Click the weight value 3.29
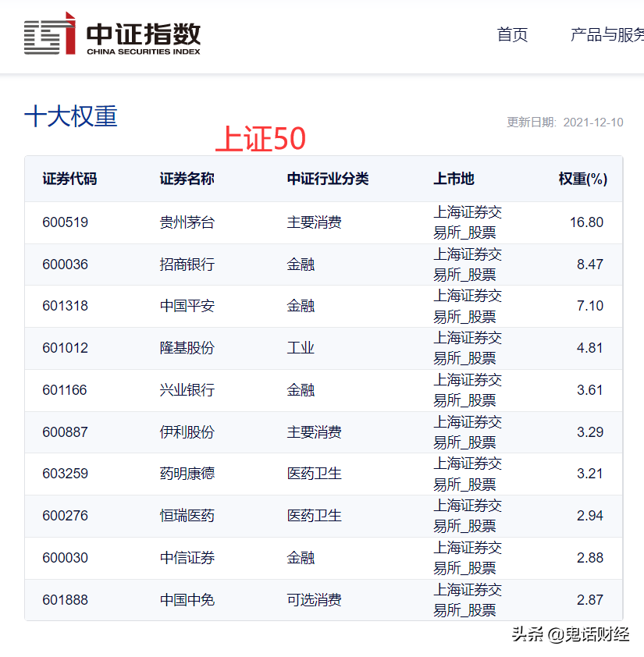The image size is (644, 657). [590, 432]
